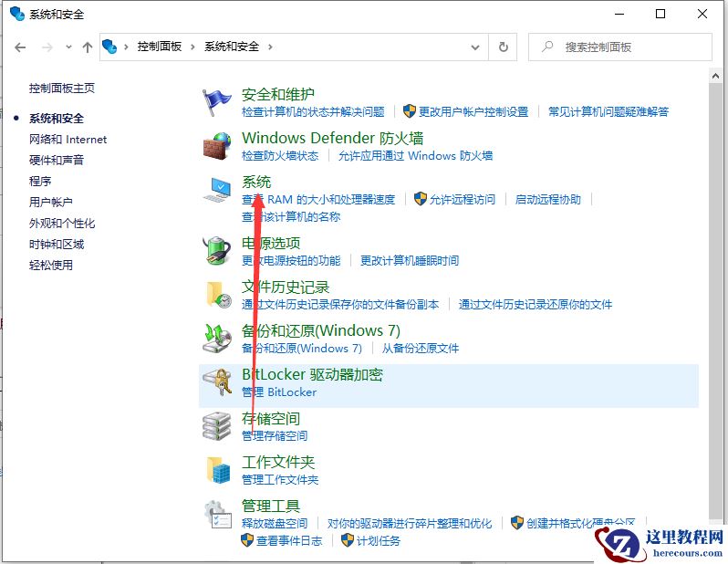The width and height of the screenshot is (728, 564).
Task: Click the forward arrow navigation button
Action: click(47, 47)
